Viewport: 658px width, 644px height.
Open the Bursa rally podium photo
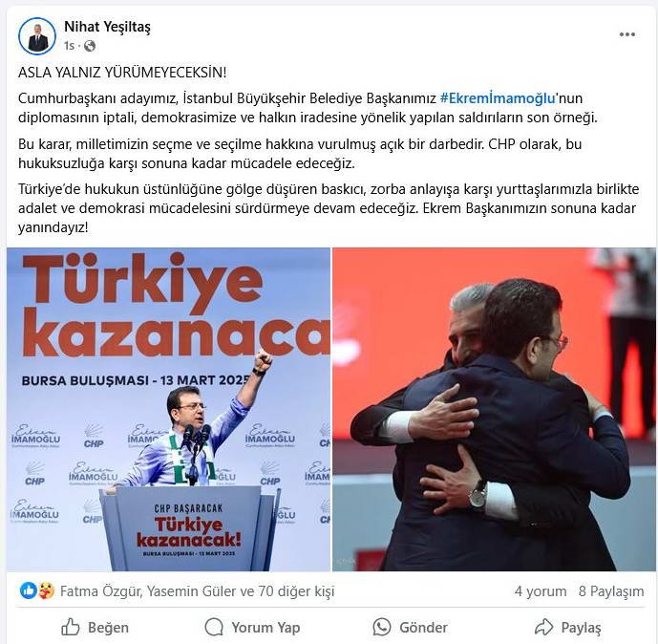click(168, 409)
